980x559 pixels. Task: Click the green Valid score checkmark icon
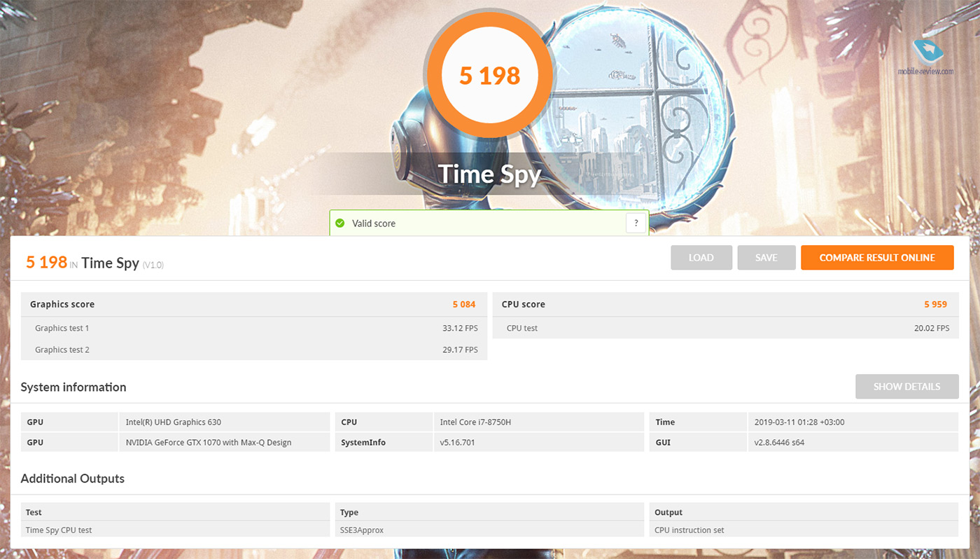click(340, 223)
